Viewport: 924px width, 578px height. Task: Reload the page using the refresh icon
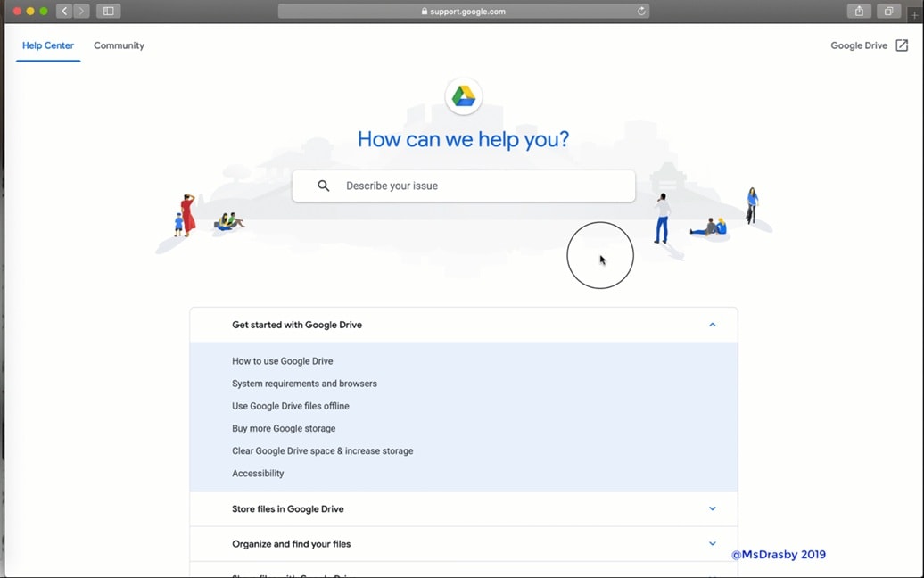(x=640, y=11)
